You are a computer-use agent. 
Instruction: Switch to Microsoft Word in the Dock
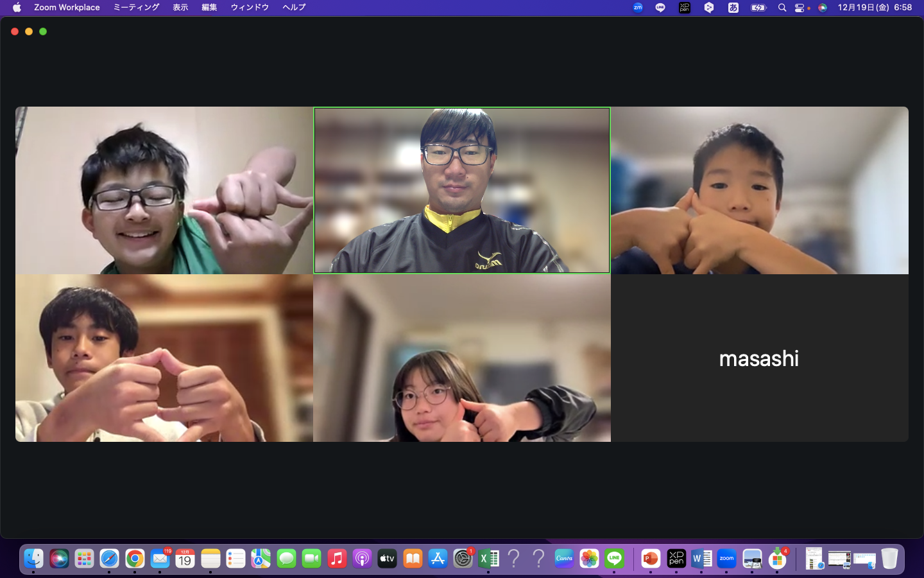pyautogui.click(x=701, y=559)
